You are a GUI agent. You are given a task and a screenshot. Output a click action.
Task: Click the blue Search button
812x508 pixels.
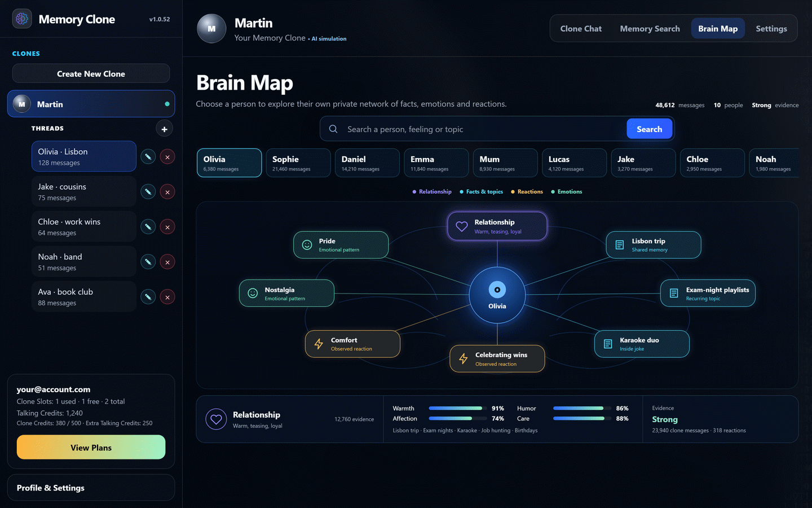pos(650,129)
